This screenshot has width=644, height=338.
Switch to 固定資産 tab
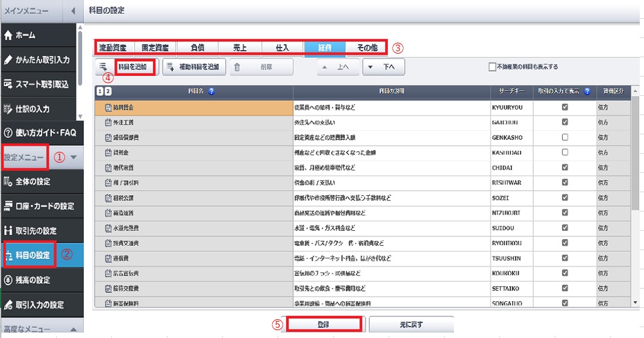tap(155, 48)
